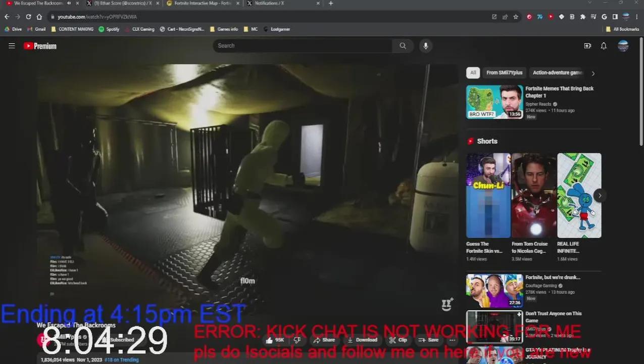
Task: Bookmark this page with the star icon
Action: point(516,17)
